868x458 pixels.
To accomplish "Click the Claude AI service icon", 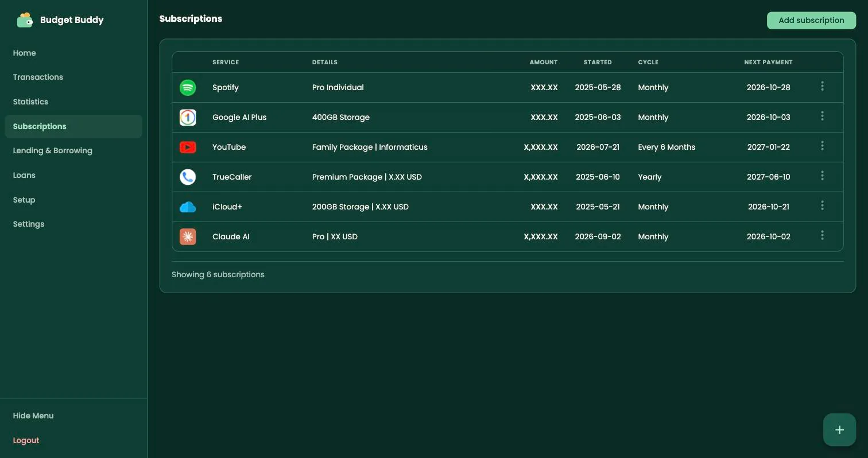I will coord(188,236).
